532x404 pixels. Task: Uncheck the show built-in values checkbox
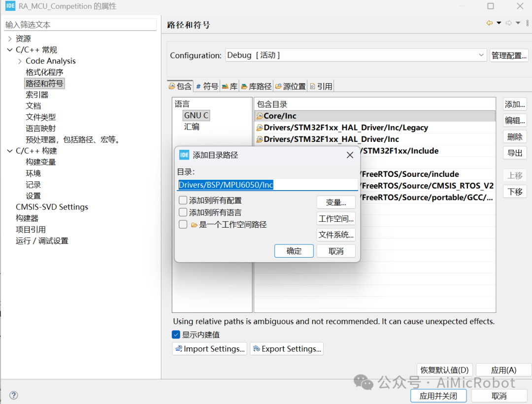pos(176,335)
